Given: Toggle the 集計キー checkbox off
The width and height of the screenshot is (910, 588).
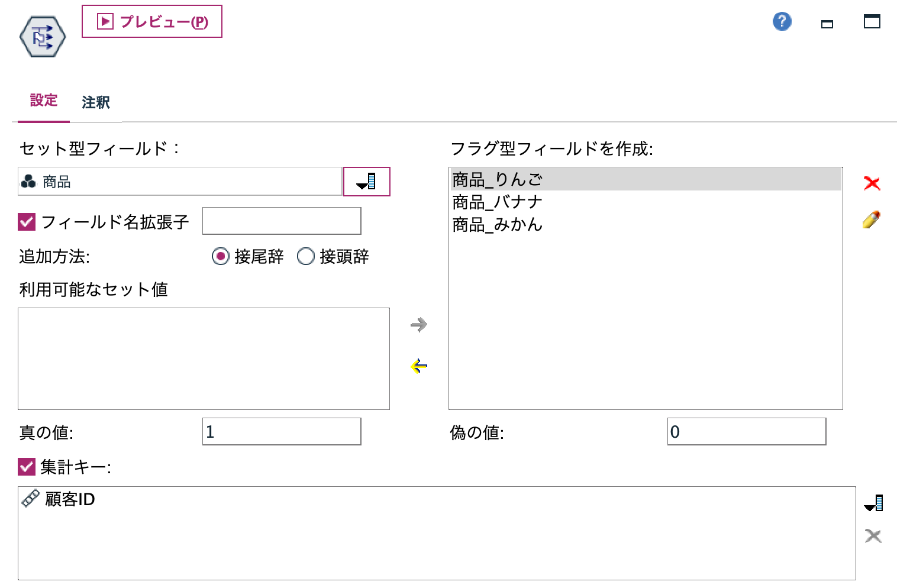Looking at the screenshot, I should tap(26, 467).
